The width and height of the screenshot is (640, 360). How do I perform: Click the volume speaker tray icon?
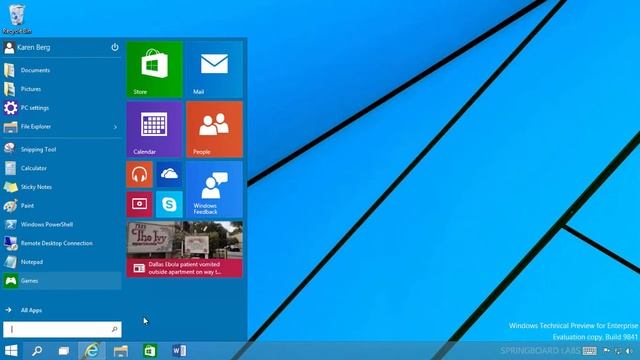629,351
